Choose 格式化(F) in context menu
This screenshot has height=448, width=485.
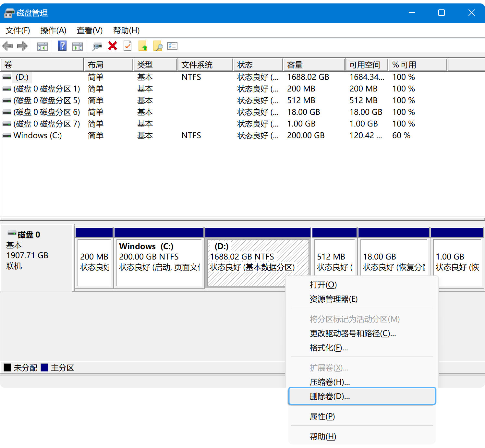pyautogui.click(x=329, y=348)
